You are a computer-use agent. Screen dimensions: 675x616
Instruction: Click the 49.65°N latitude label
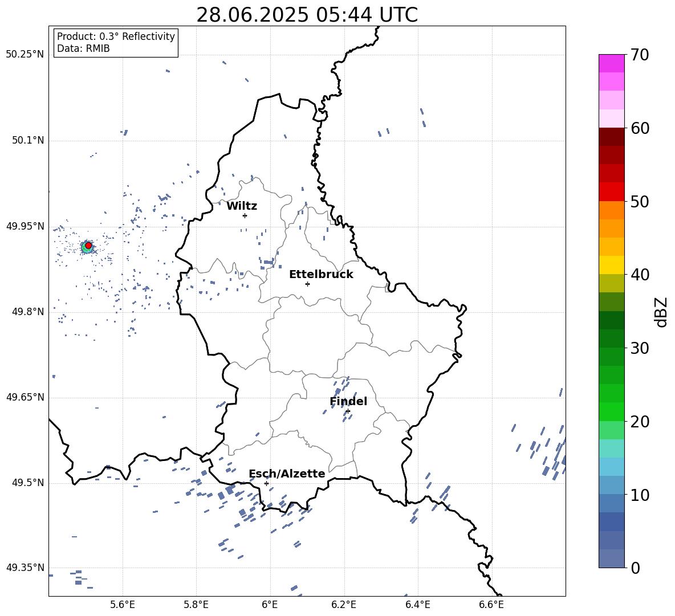tap(25, 397)
